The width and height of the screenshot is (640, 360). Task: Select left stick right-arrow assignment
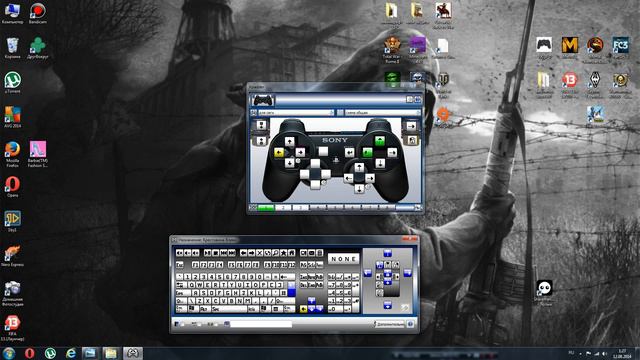pyautogui.click(x=300, y=153)
